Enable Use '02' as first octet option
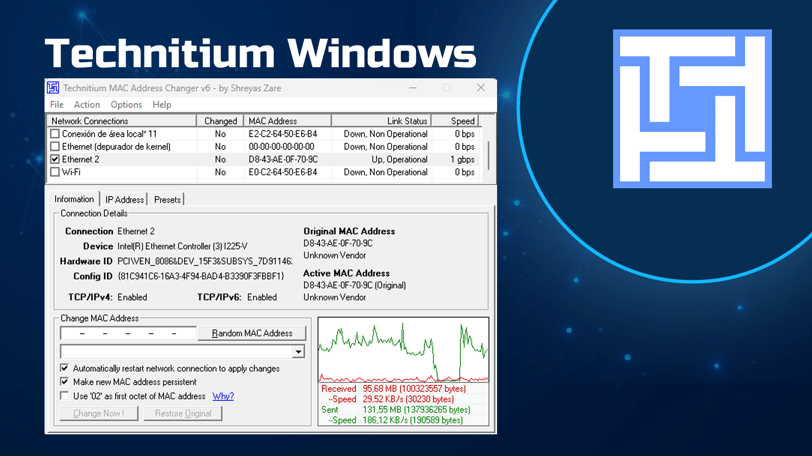812x456 pixels. coord(64,396)
